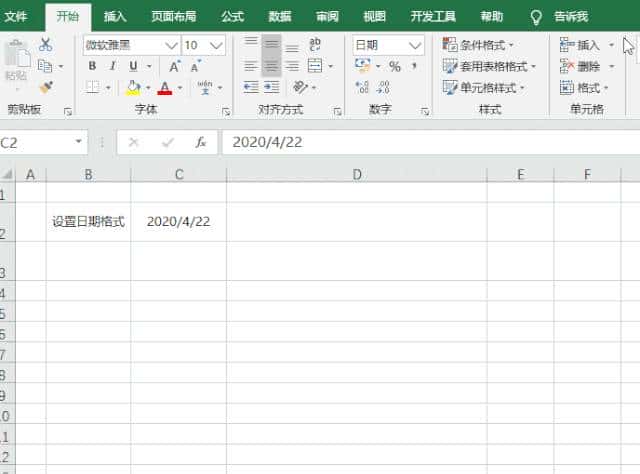Open the font name dropdown 微软雅黑
This screenshot has height=474, width=640.
[171, 45]
